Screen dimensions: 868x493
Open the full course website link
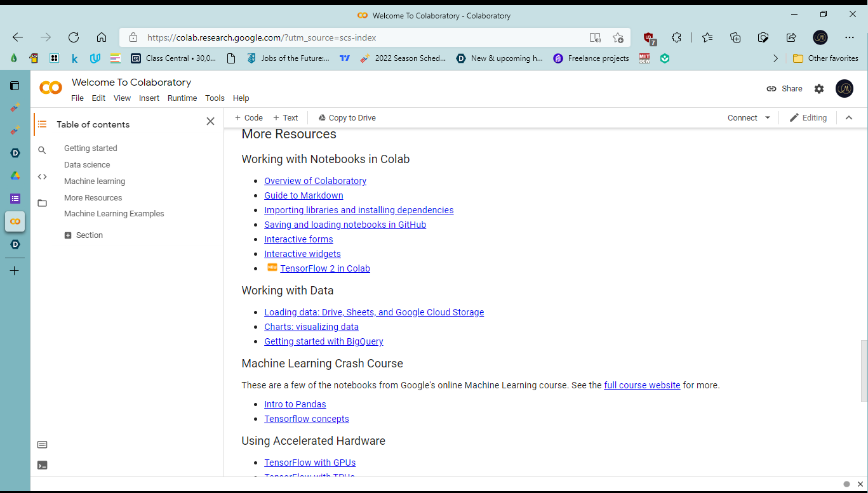point(642,385)
